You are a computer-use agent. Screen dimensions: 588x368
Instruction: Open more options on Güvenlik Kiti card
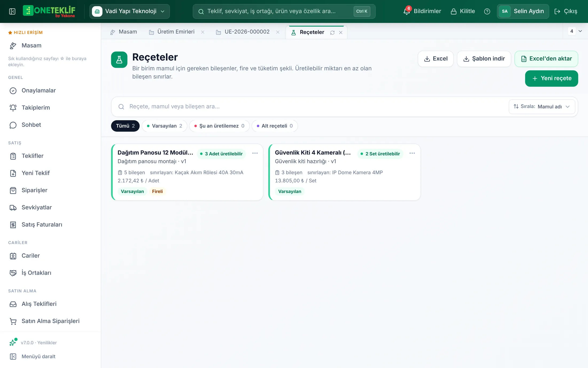point(412,153)
